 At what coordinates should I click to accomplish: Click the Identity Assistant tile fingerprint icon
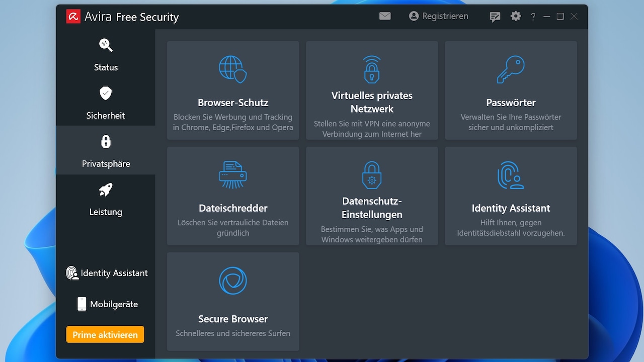[x=511, y=175]
